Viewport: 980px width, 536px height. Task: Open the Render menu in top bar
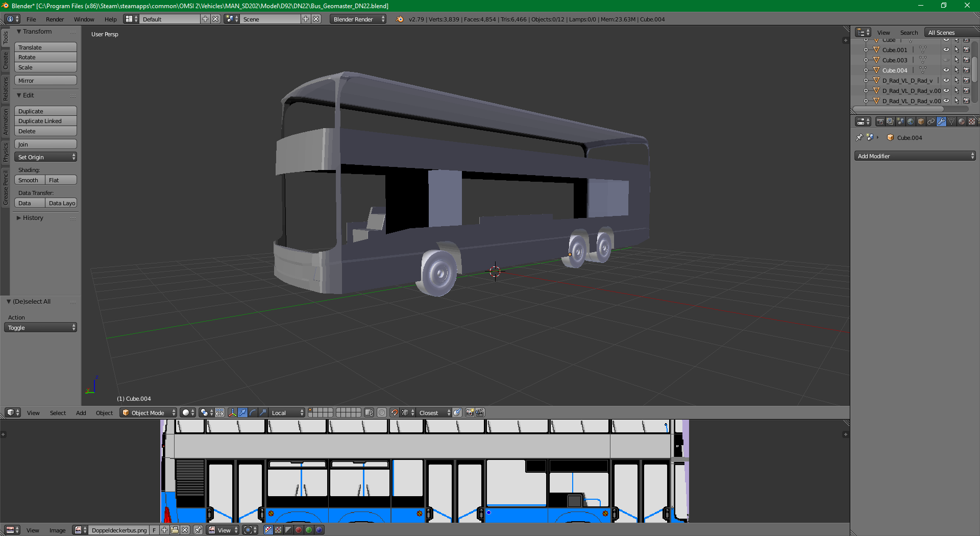[55, 19]
